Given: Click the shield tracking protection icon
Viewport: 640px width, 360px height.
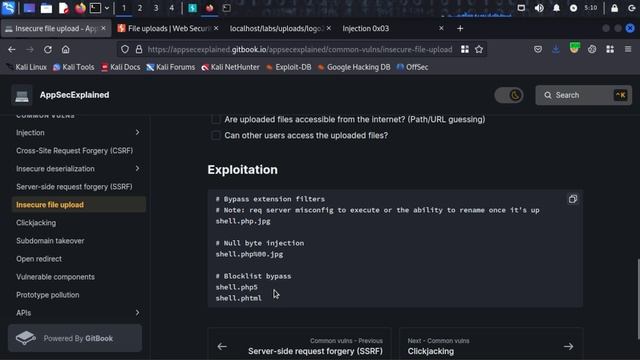Looking at the screenshot, I should 125,49.
